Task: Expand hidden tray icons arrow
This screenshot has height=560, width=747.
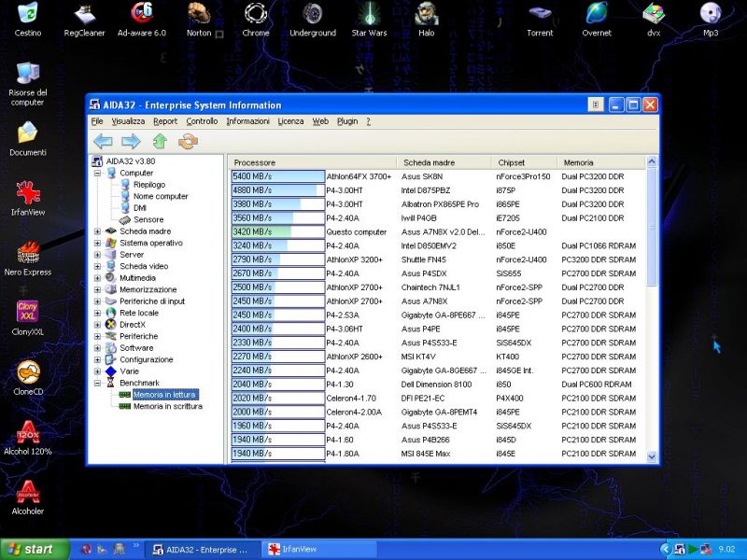Action: pos(666,549)
